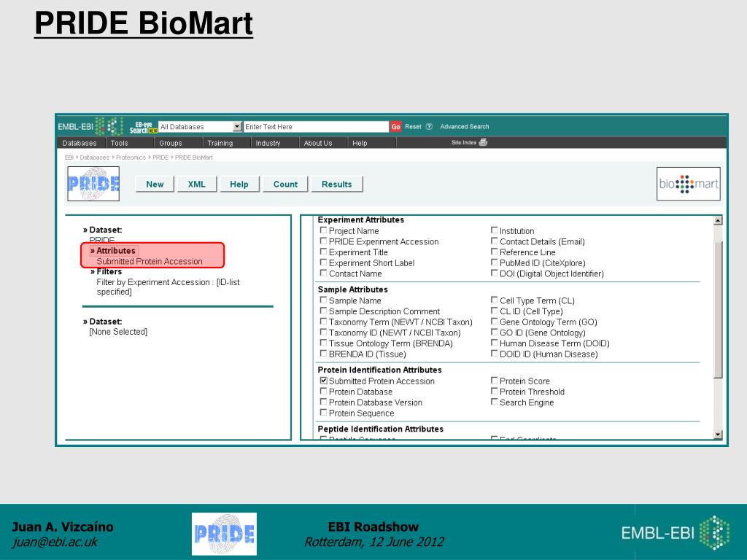This screenshot has height=560, width=747.
Task: Check the Experiment Title checkbox
Action: pos(323,252)
